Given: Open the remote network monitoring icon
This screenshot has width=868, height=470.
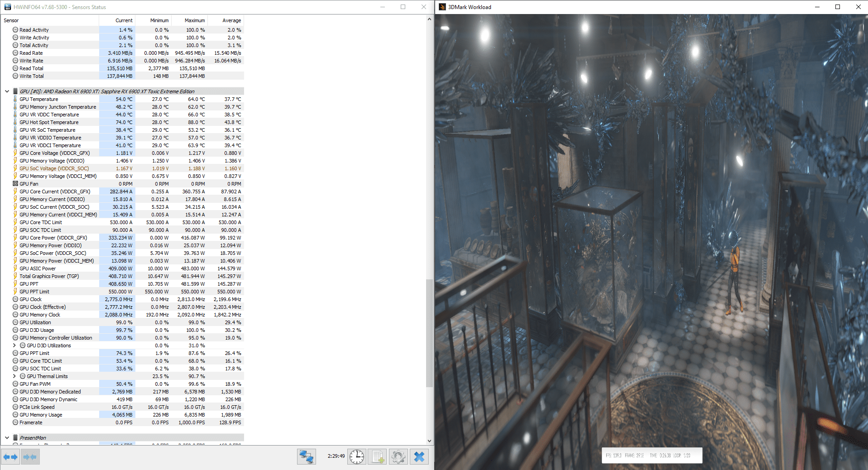Looking at the screenshot, I should (x=307, y=457).
